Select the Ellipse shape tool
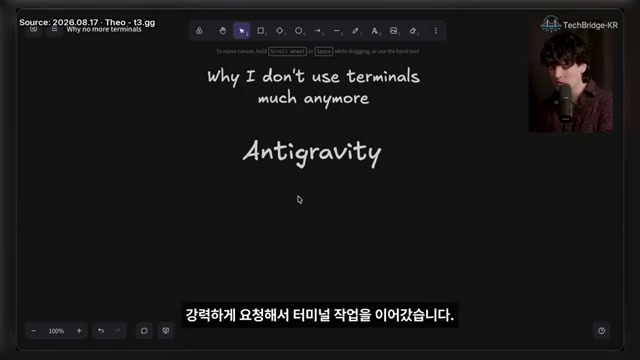640x360 pixels. pos(299,31)
